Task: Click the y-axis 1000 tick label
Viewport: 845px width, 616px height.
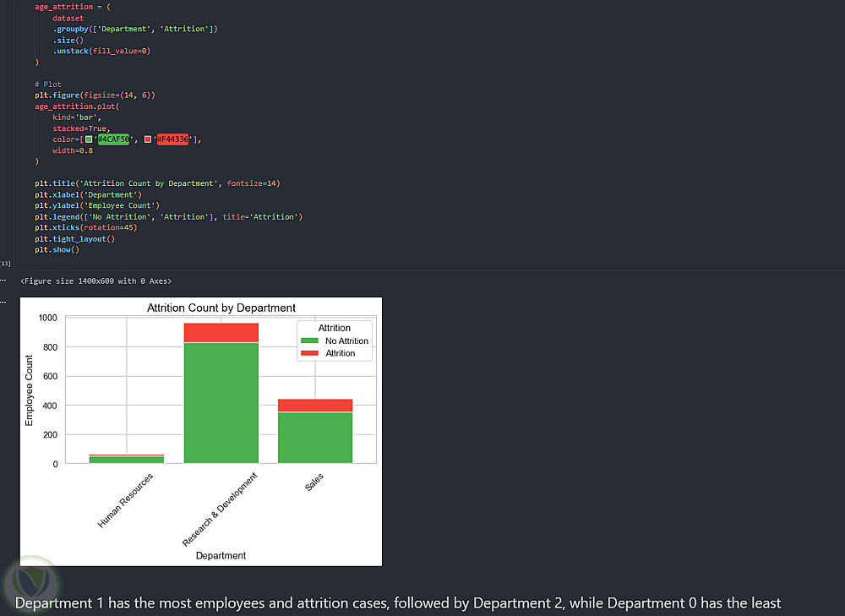Action: (x=48, y=318)
